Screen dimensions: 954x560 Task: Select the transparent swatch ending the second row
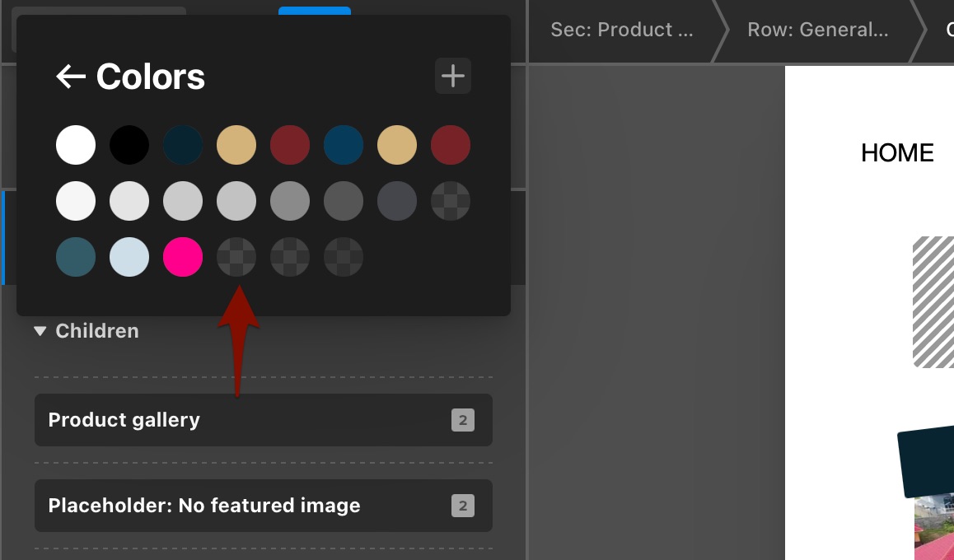point(451,201)
